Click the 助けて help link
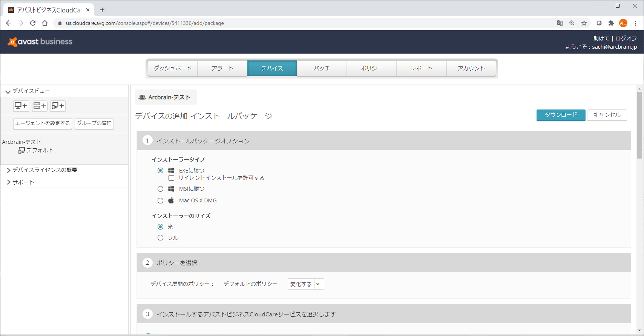Viewport: 644px width, 336px height. 601,39
